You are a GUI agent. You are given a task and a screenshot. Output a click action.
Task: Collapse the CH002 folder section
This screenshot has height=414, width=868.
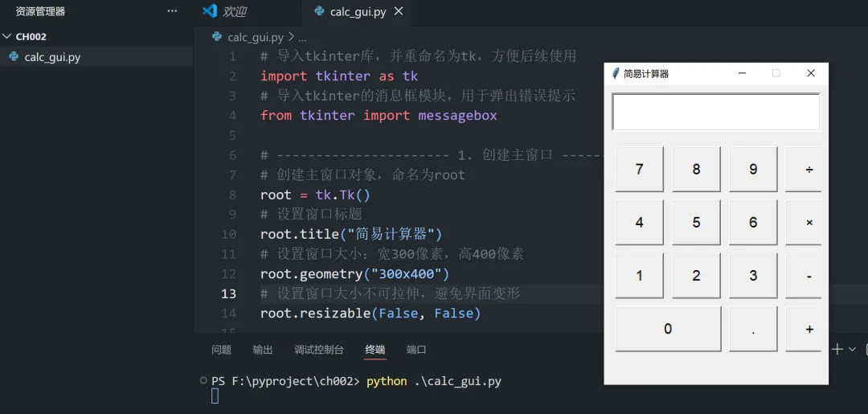click(96, 36)
